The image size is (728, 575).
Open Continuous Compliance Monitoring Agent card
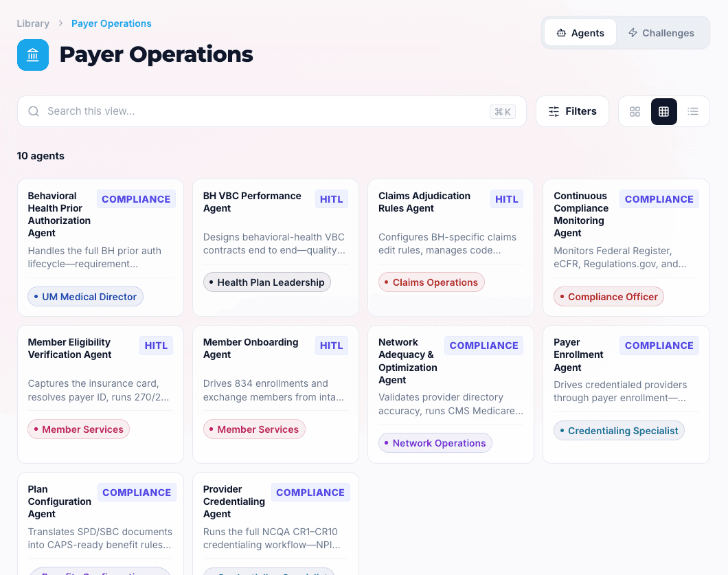point(626,247)
